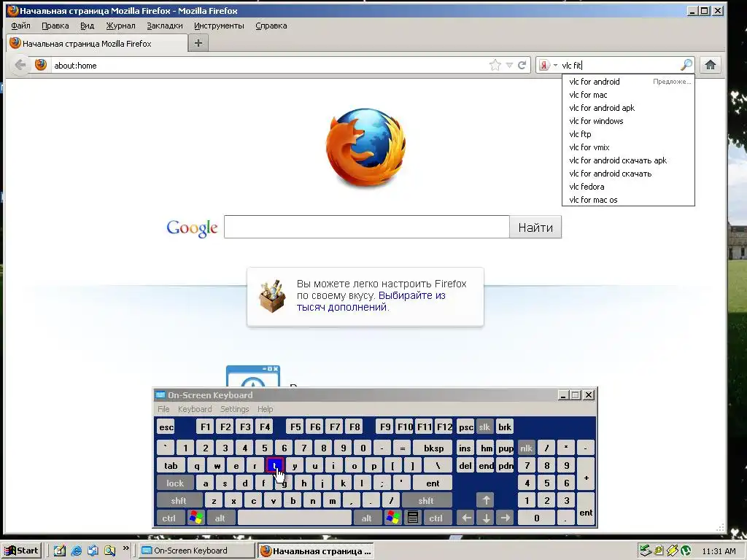Open On-Screen Keyboard Help menu

(265, 409)
